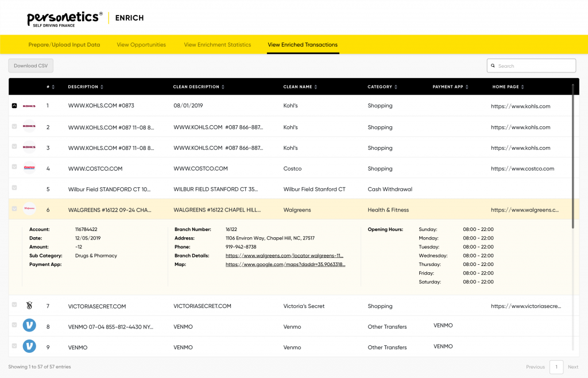Click VENMO payment app in row 8
The width and height of the screenshot is (588, 378).
[x=443, y=326]
